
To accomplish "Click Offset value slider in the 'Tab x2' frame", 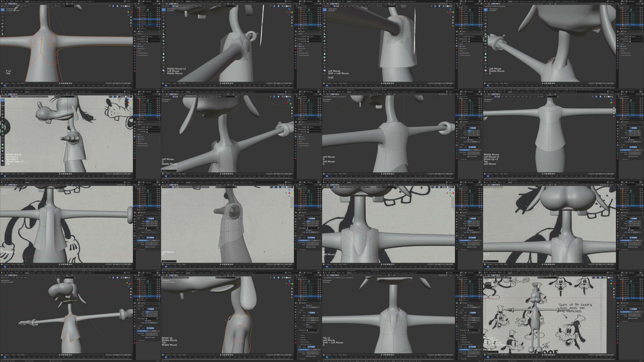I will click(x=474, y=320).
